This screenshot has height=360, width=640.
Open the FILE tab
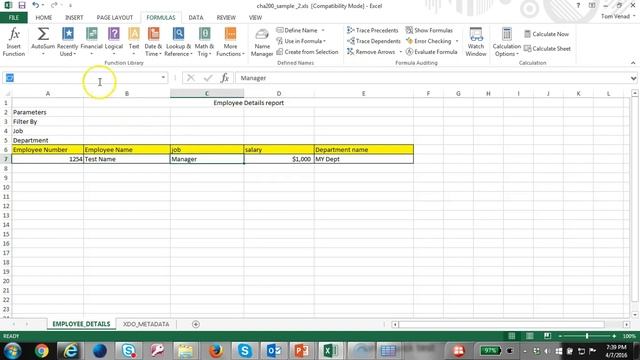(x=13, y=18)
